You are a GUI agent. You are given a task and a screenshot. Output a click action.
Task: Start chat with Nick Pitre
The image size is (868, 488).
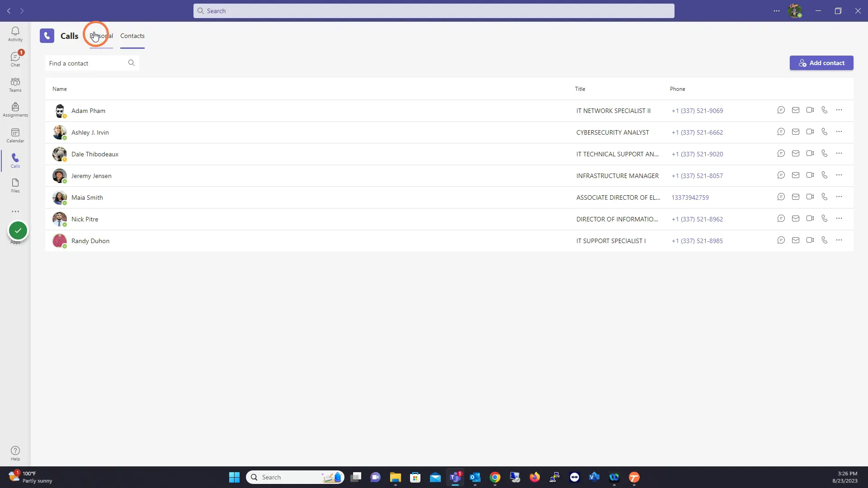[781, 219]
